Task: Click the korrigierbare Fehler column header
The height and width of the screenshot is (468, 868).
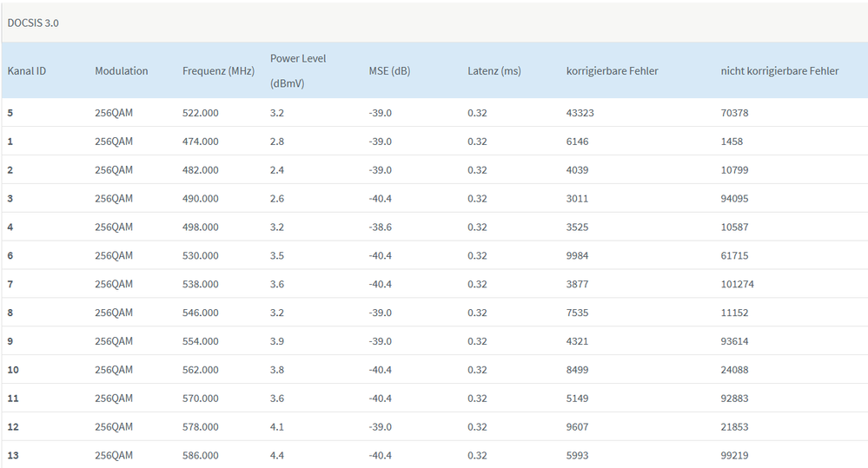Action: point(612,71)
